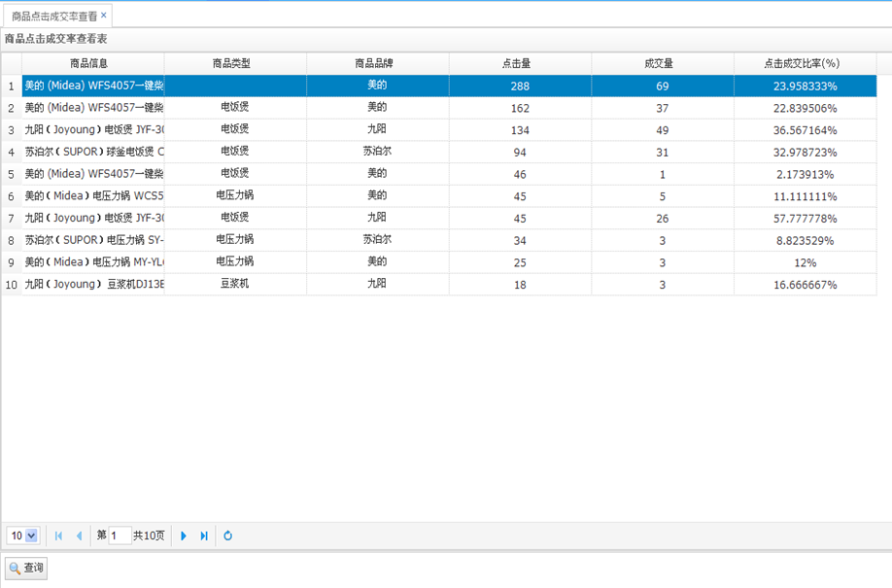Click the 16.666667% ratio cell
892x588 pixels.
[x=805, y=284]
